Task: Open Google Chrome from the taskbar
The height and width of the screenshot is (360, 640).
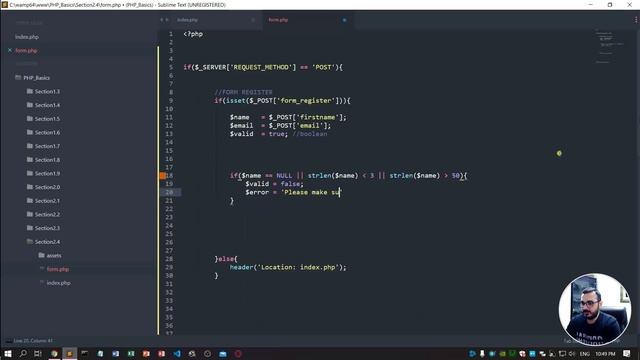Action: coord(53,353)
